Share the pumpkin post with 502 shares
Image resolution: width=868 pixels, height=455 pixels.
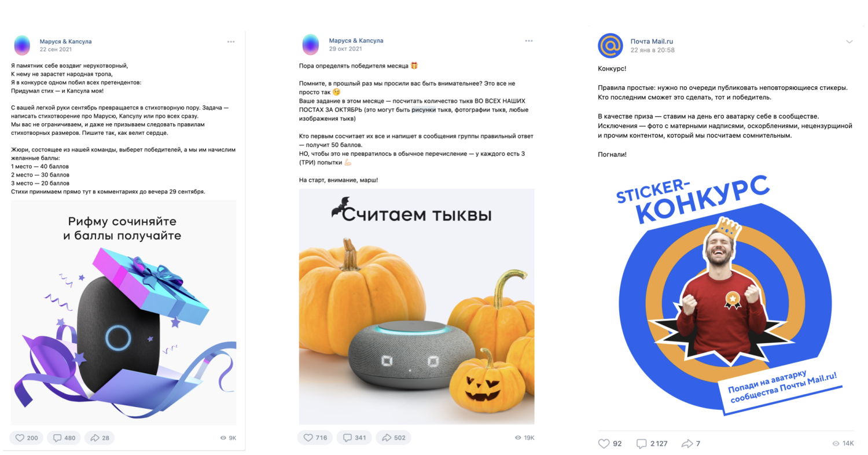pyautogui.click(x=393, y=438)
